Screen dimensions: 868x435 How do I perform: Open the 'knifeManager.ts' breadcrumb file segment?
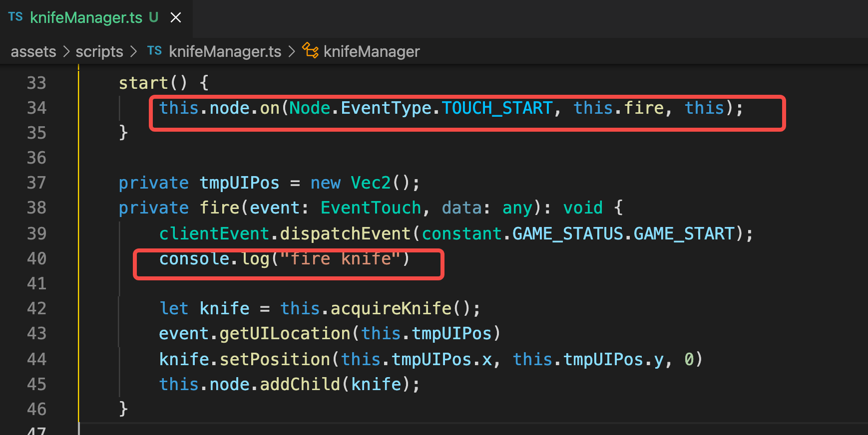click(x=225, y=51)
